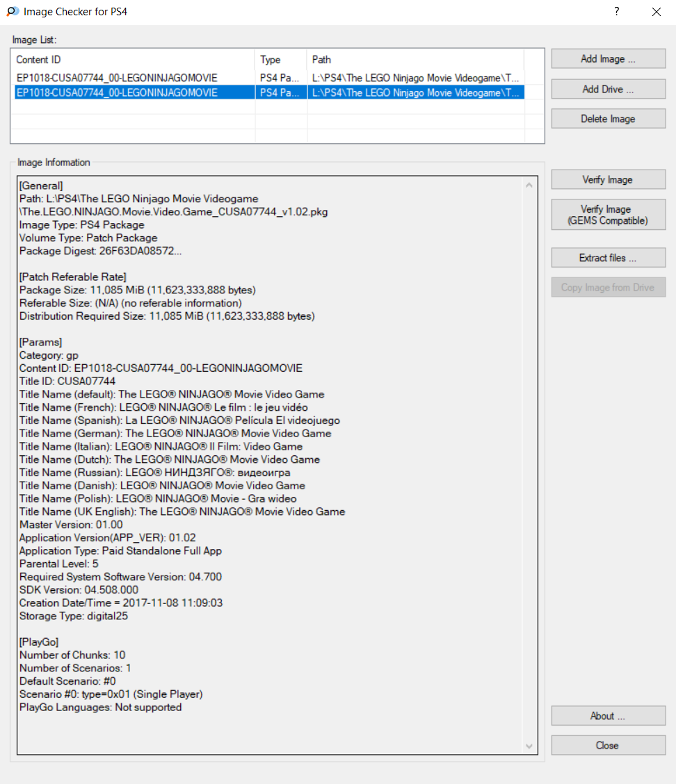The height and width of the screenshot is (784, 676).
Task: Click the Title Name (UK English) line
Action: [x=182, y=511]
